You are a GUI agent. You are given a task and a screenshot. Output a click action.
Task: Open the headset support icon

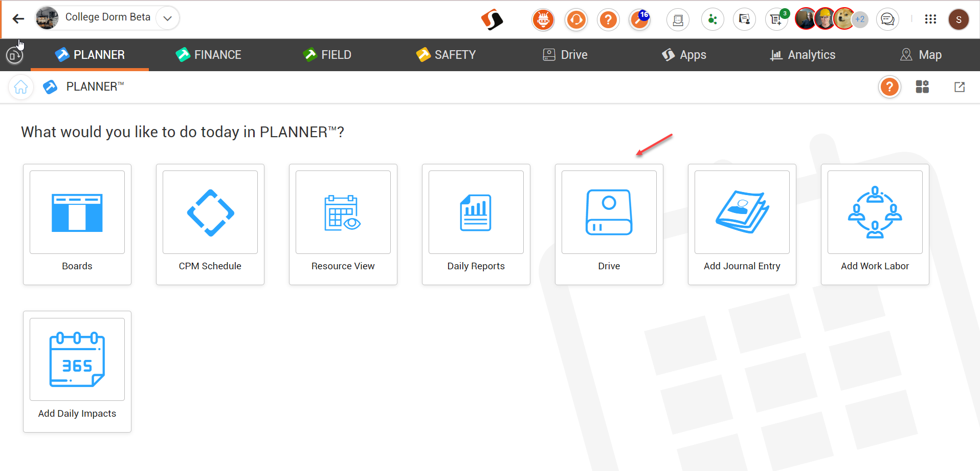[576, 20]
